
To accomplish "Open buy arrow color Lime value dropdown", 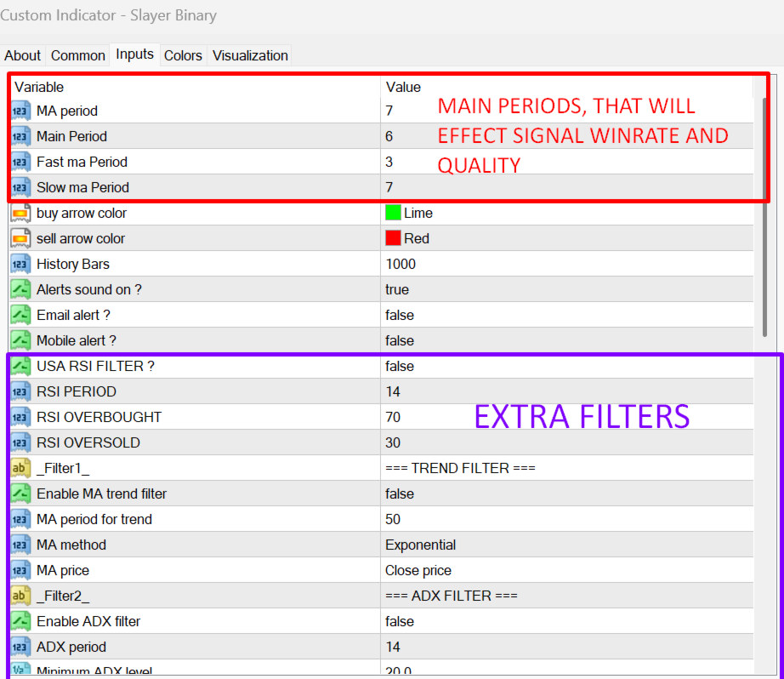I will coord(567,214).
